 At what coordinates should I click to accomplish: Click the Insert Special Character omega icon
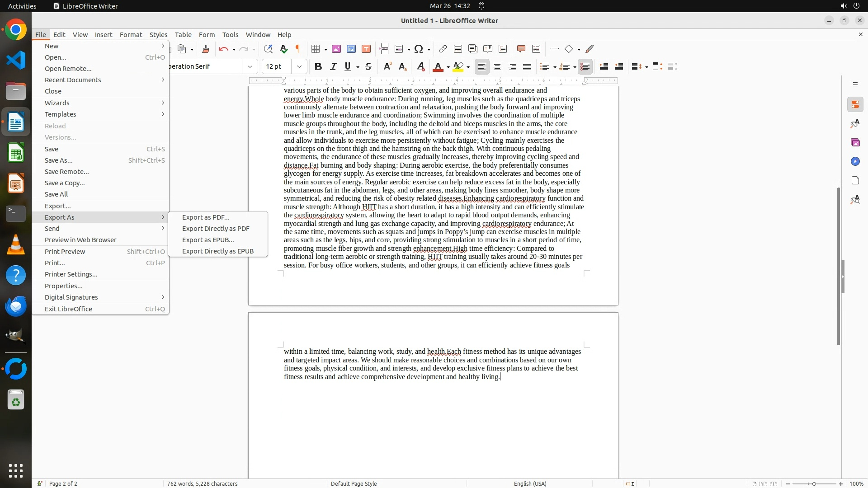point(419,49)
